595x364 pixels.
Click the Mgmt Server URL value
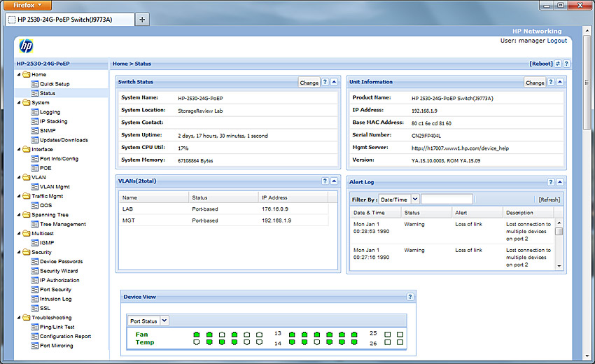pos(460,148)
